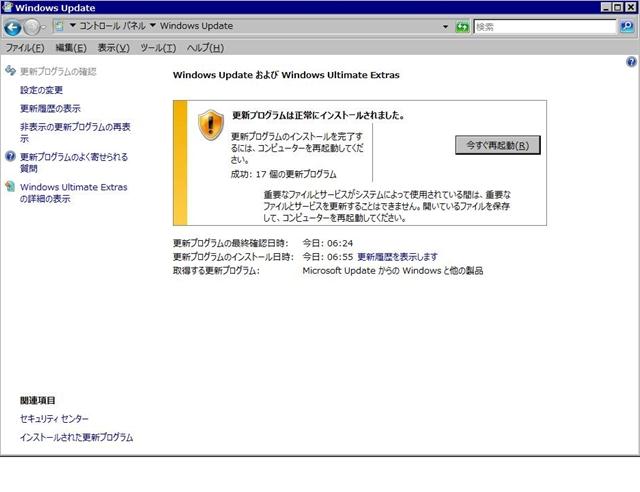The width and height of the screenshot is (640, 492).
Task: Click the yellow warning shield icon
Action: [211, 125]
